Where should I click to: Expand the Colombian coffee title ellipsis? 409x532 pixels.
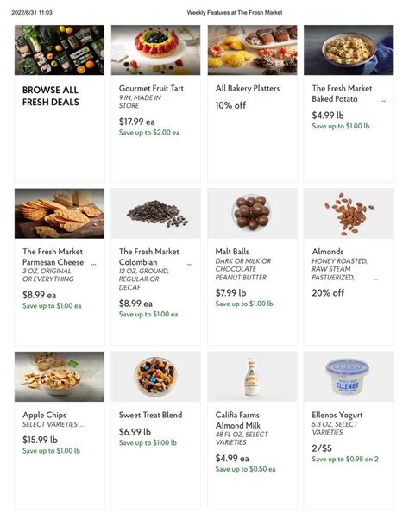[190, 264]
